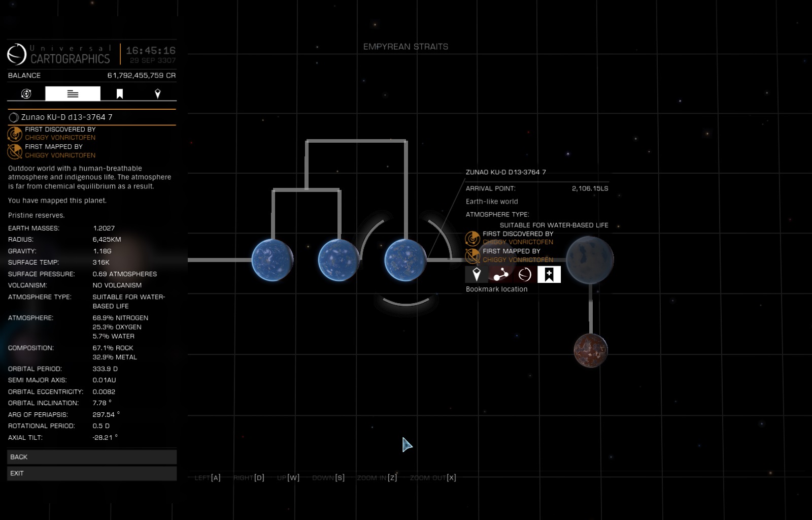This screenshot has width=812, height=520.
Task: Click the Earth-like world label in popup
Action: click(x=492, y=202)
